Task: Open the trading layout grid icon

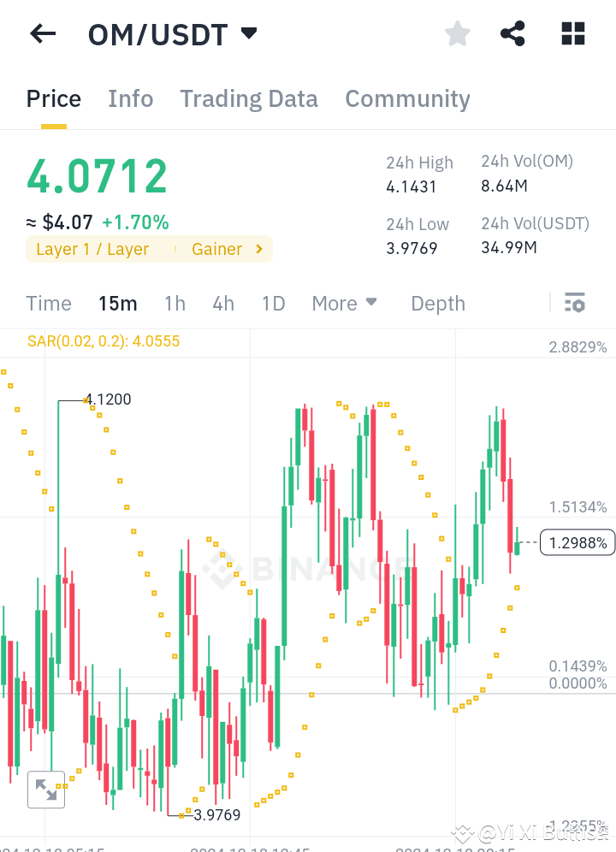Action: coord(572,33)
